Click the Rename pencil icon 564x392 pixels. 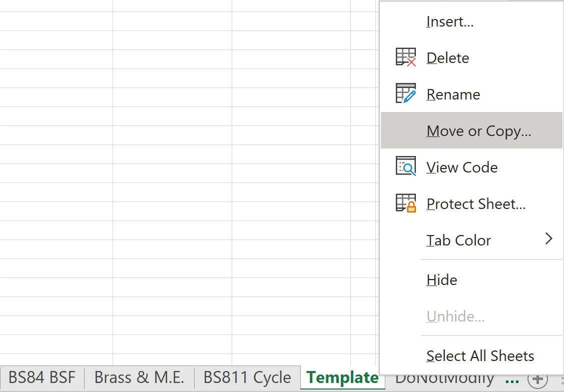(406, 93)
